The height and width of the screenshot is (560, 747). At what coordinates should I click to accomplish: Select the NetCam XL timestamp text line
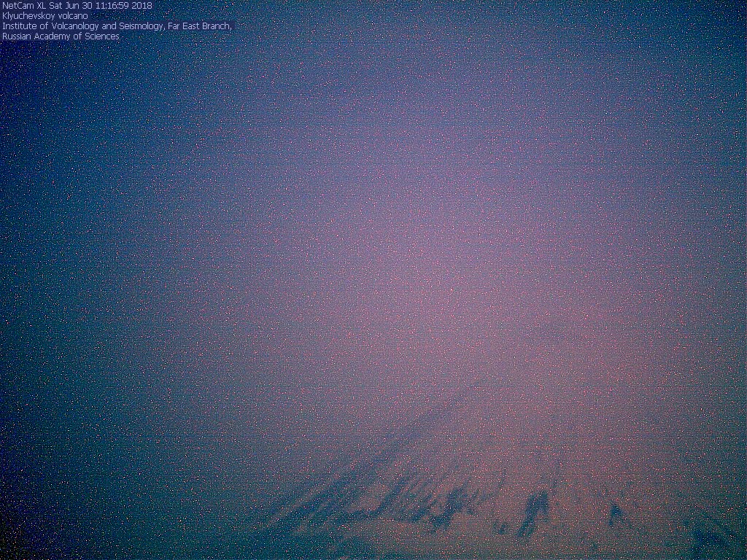(x=77, y=6)
